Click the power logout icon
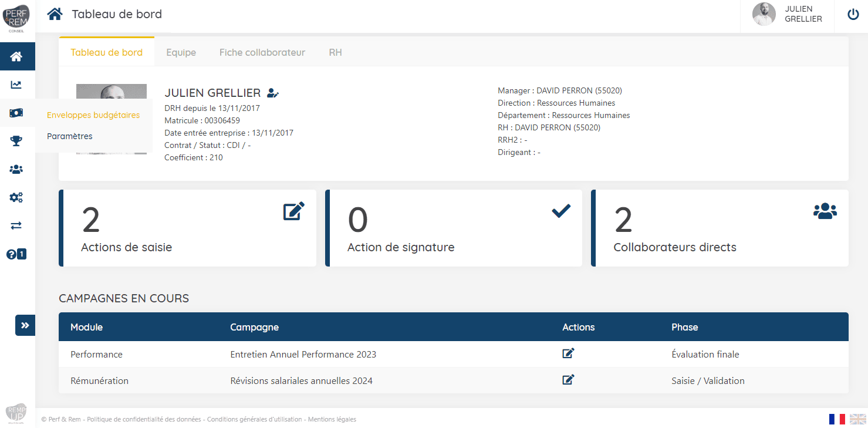The height and width of the screenshot is (428, 868). 853,15
